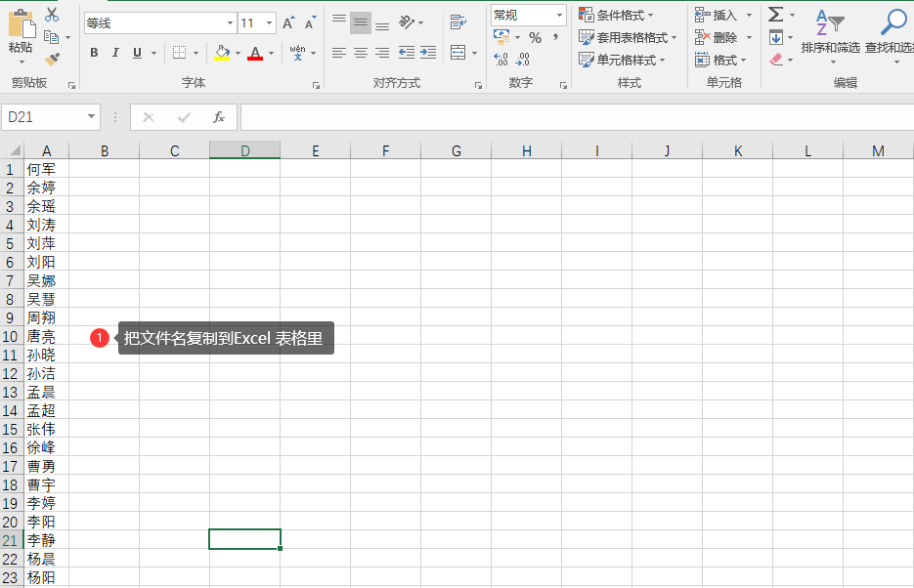Set bottom vertical alignment

[x=382, y=24]
